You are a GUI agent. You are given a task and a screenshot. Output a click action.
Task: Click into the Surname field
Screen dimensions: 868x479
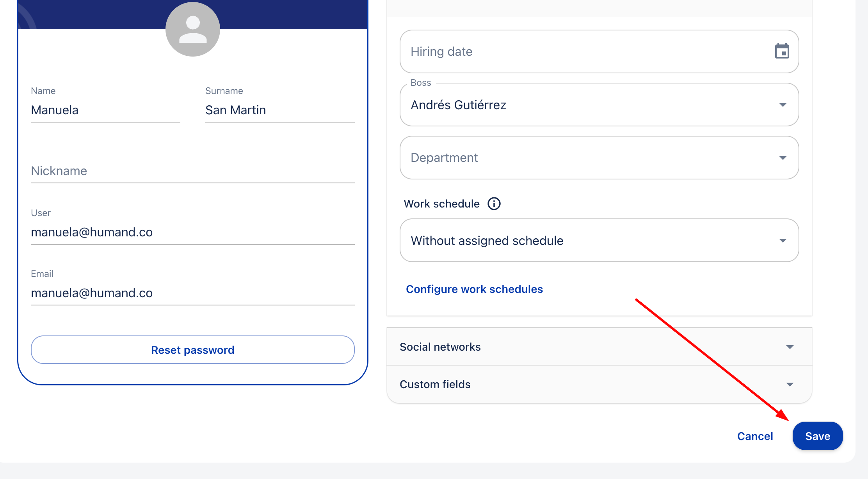click(279, 110)
